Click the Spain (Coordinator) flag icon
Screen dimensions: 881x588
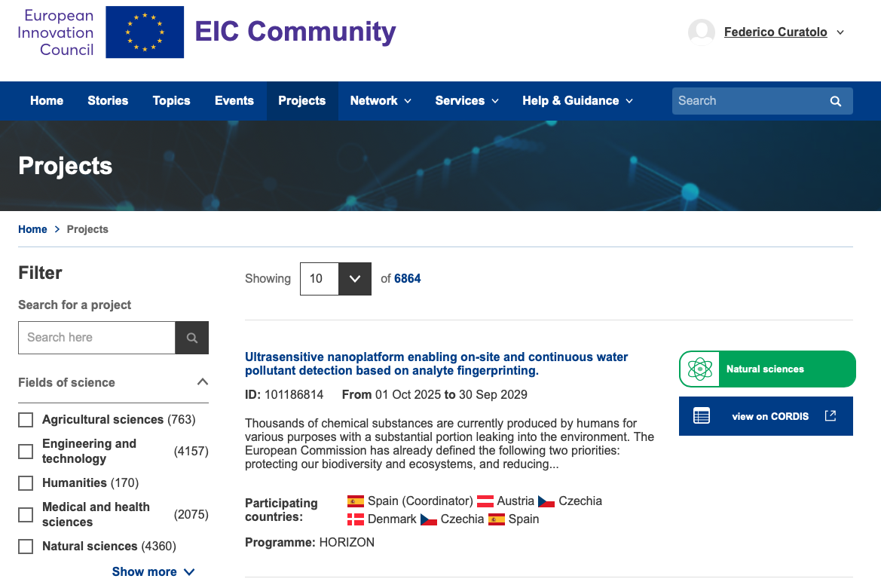coord(355,501)
